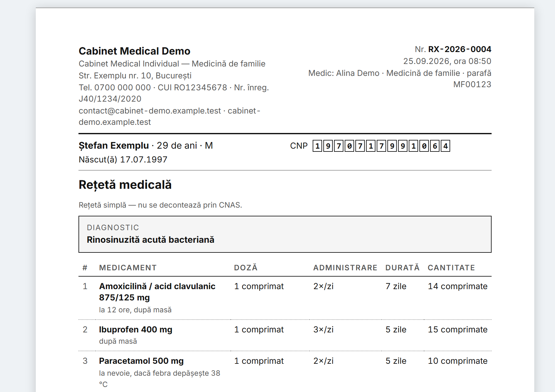Click the address Str. Exemplu nr. 10, București
Viewport: 555px width, 392px height.
135,76
